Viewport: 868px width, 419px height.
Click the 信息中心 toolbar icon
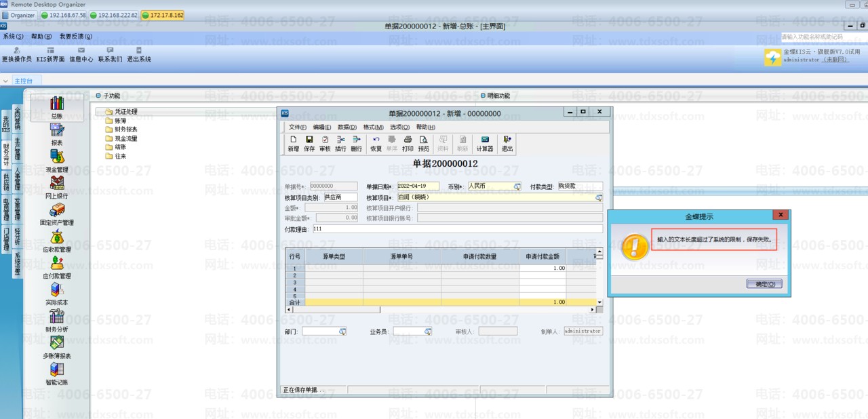coord(81,54)
